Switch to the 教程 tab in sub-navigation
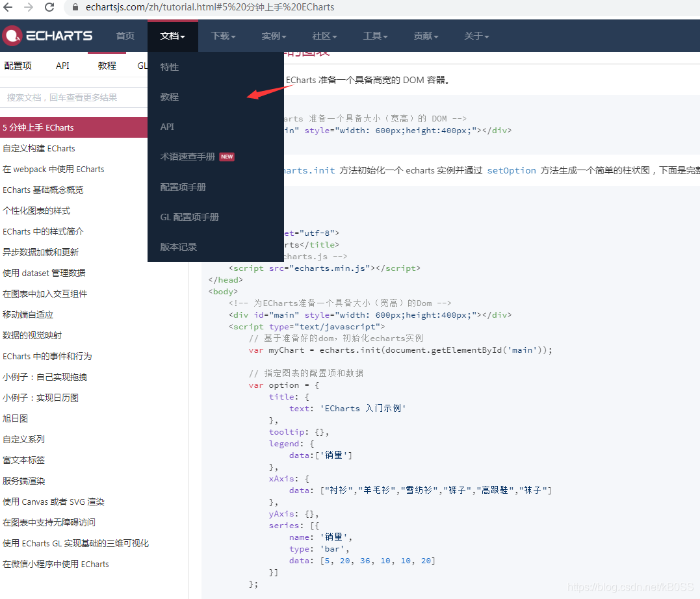700x599 pixels. click(x=107, y=66)
